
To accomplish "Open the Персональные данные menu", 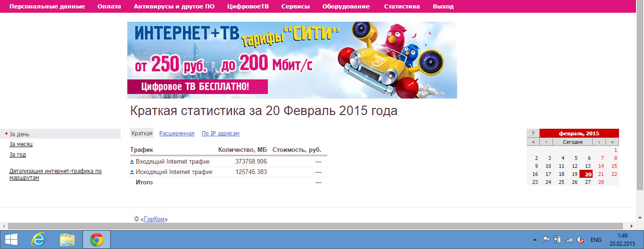I will pos(47,7).
